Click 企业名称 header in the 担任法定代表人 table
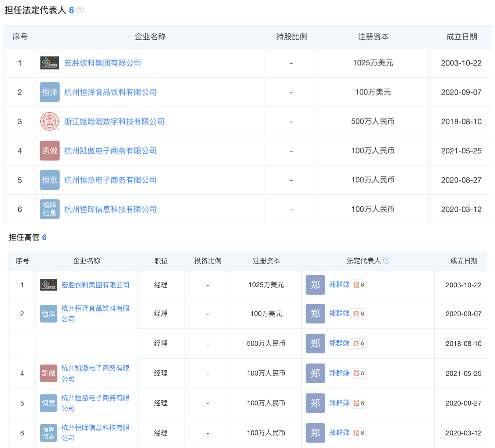 click(x=150, y=37)
